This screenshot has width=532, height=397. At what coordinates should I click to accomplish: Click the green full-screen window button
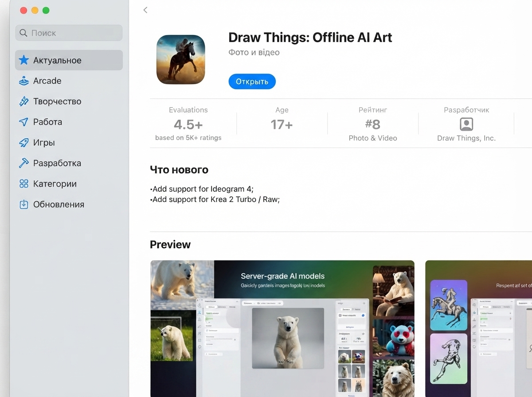click(x=46, y=10)
